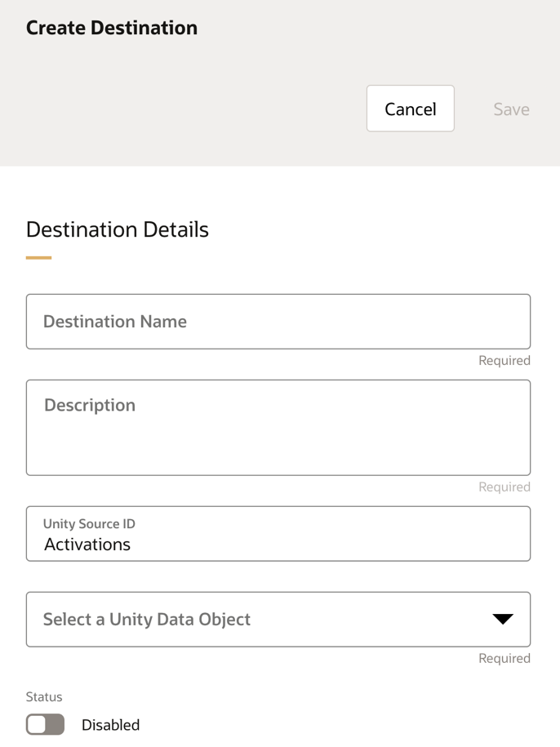Enable the Status toggle switch
The height and width of the screenshot is (747, 560).
45,724
